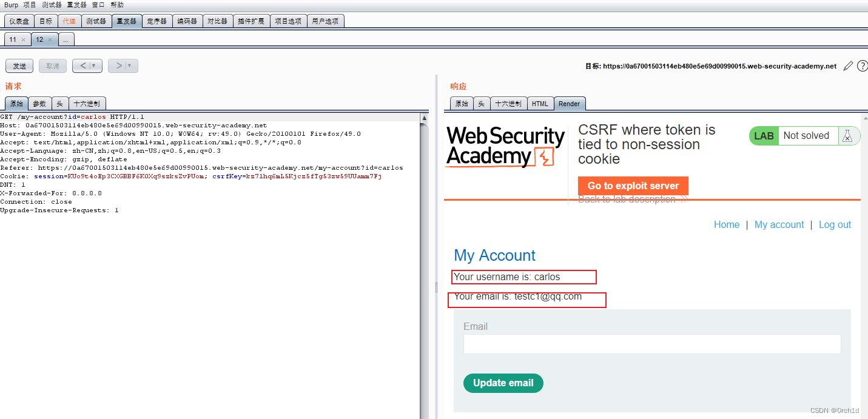Click the lab flask icon
This screenshot has width=868, height=419.
pyautogui.click(x=848, y=136)
